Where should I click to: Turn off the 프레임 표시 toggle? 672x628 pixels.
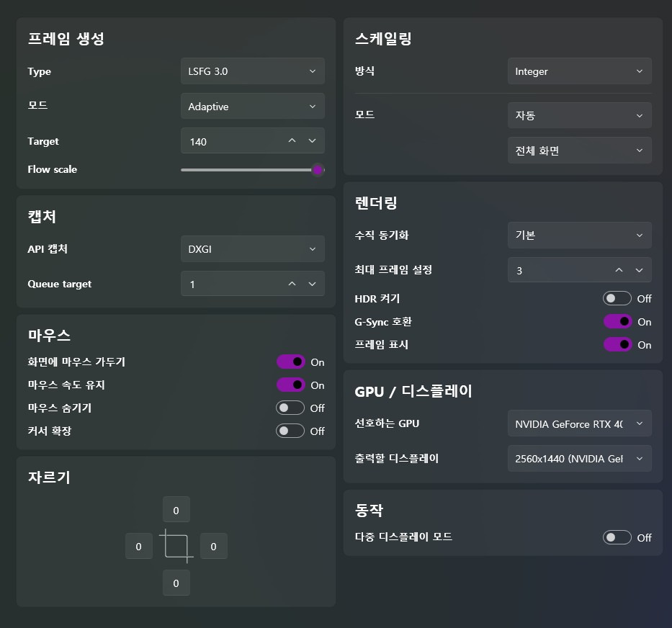pos(617,344)
